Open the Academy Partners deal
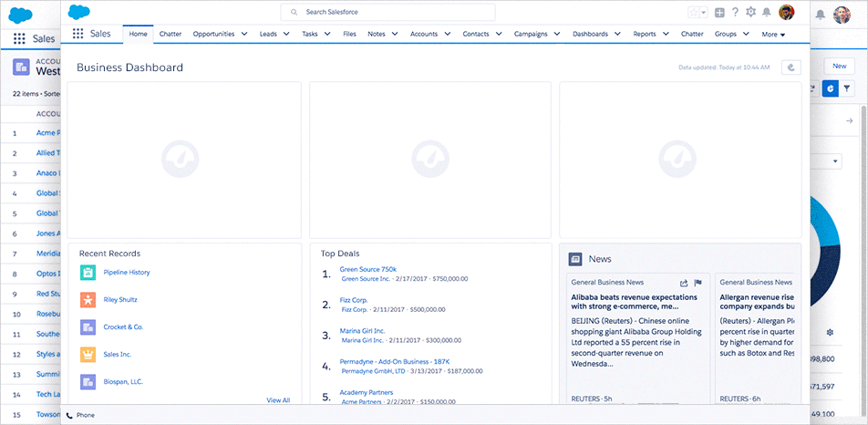The image size is (868, 425). (x=367, y=392)
